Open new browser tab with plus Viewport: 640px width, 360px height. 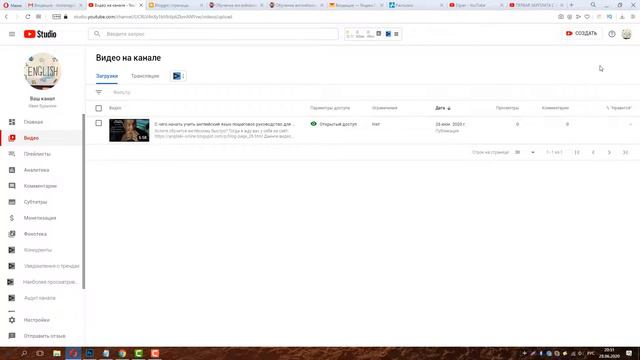(571, 5)
